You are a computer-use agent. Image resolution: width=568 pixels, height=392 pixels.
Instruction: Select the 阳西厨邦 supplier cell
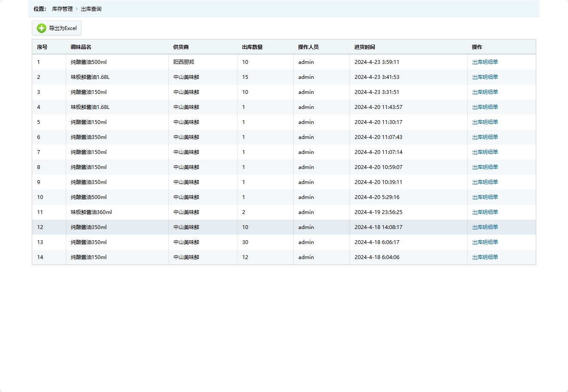point(184,62)
